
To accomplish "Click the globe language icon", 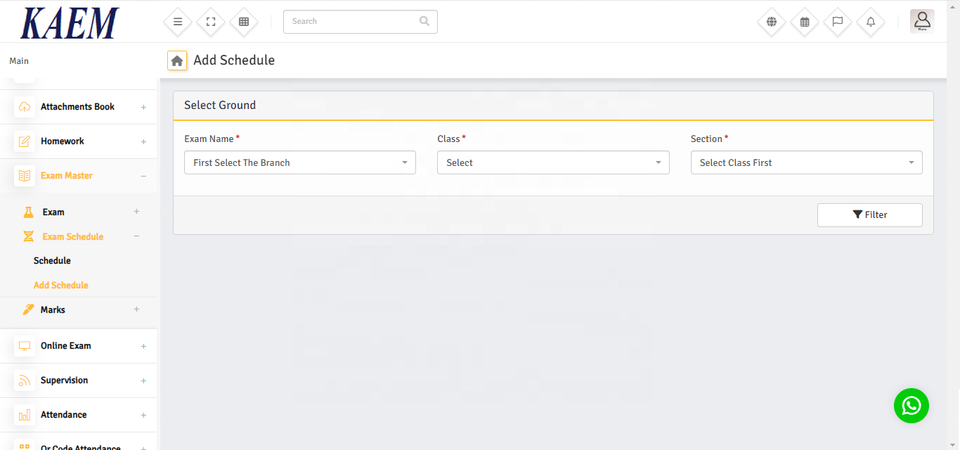I will point(771,21).
